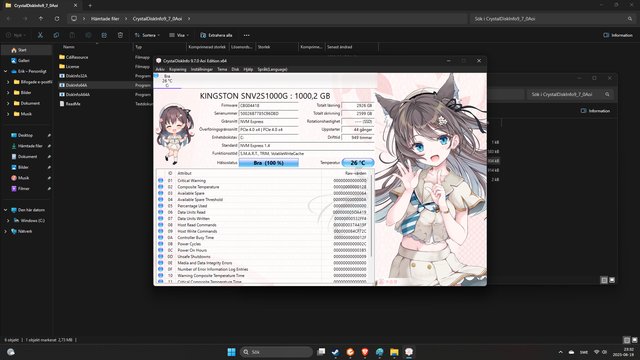Image resolution: width=640 pixels, height=360 pixels.
Task: Open the Disk menu
Action: click(x=236, y=69)
